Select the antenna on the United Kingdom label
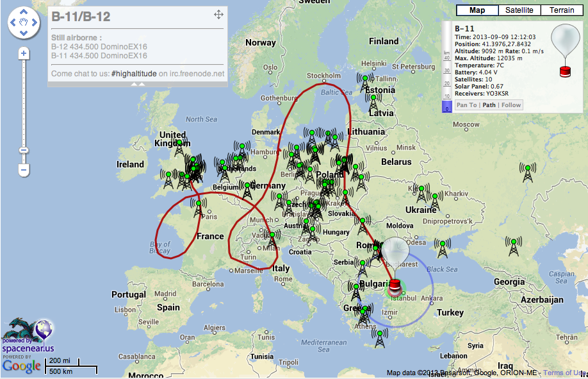588x379 pixels. [179, 147]
